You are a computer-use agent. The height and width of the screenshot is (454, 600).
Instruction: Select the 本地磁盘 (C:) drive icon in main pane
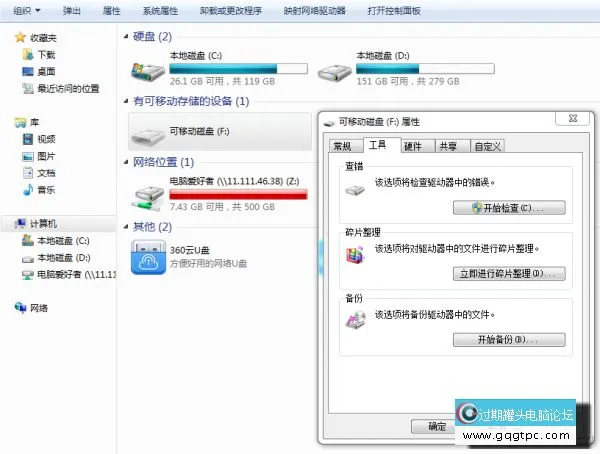pyautogui.click(x=148, y=71)
